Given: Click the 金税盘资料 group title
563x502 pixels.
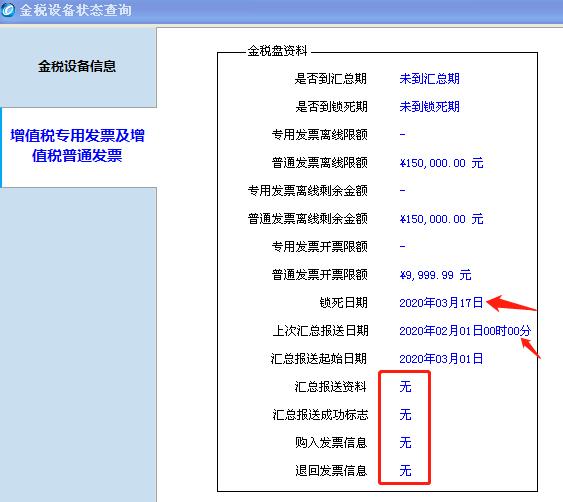Looking at the screenshot, I should click(x=278, y=51).
